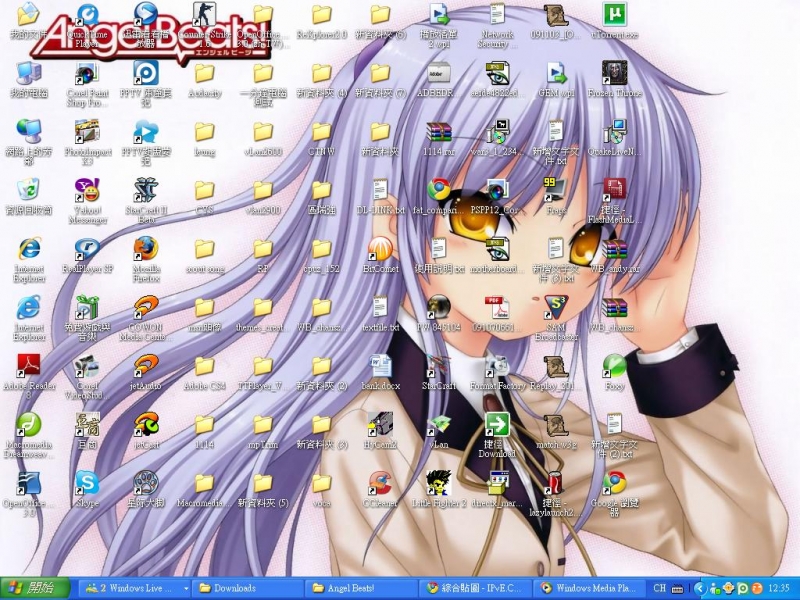Open the Recycle Bin icon
The image size is (800, 600).
[29, 190]
